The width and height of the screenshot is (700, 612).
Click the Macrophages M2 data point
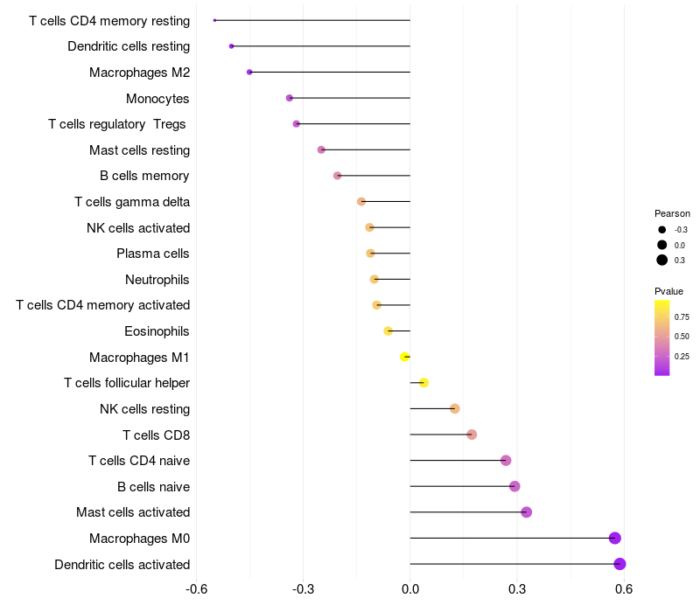click(x=249, y=72)
